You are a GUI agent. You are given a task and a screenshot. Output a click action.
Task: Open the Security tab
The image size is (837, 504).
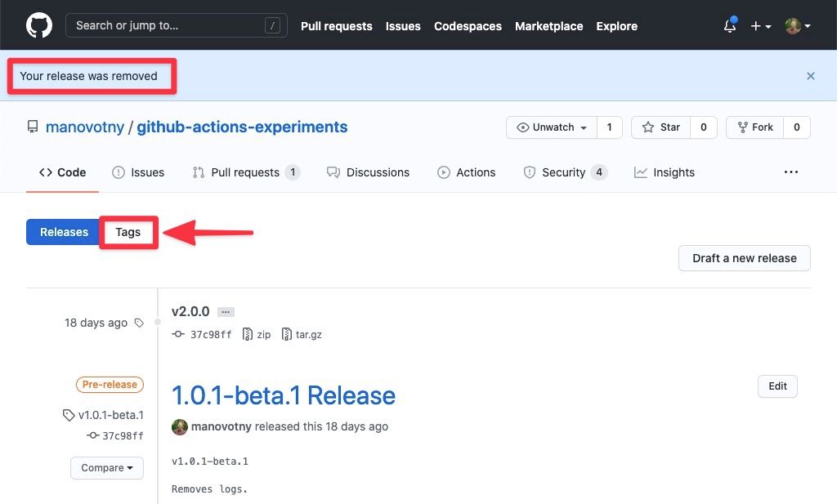(x=565, y=172)
